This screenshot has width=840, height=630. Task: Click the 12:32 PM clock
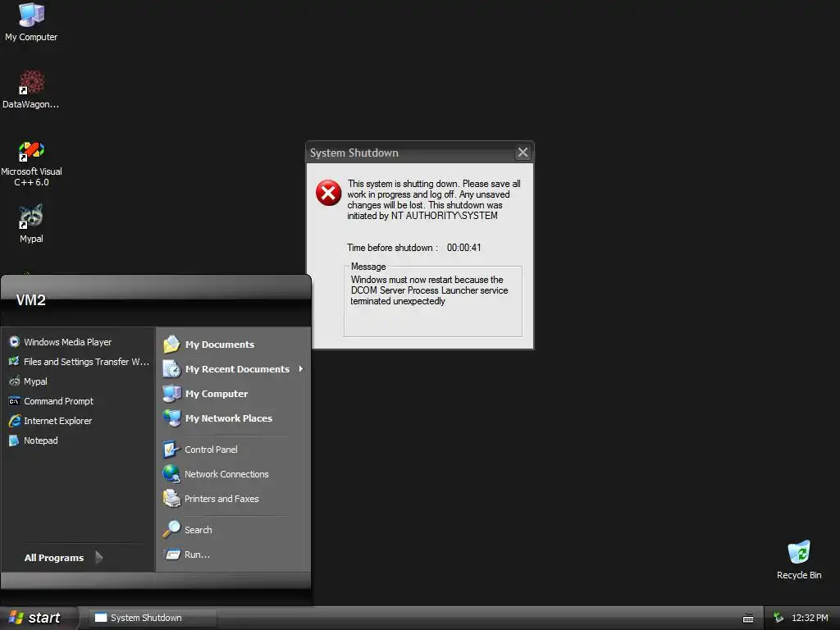810,618
